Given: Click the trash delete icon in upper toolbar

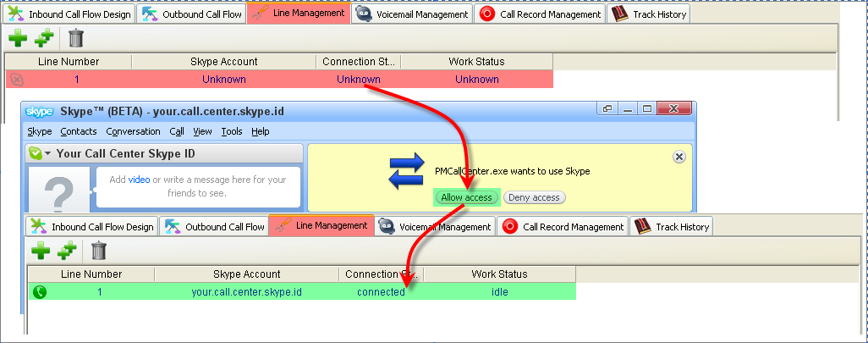Looking at the screenshot, I should 76,38.
